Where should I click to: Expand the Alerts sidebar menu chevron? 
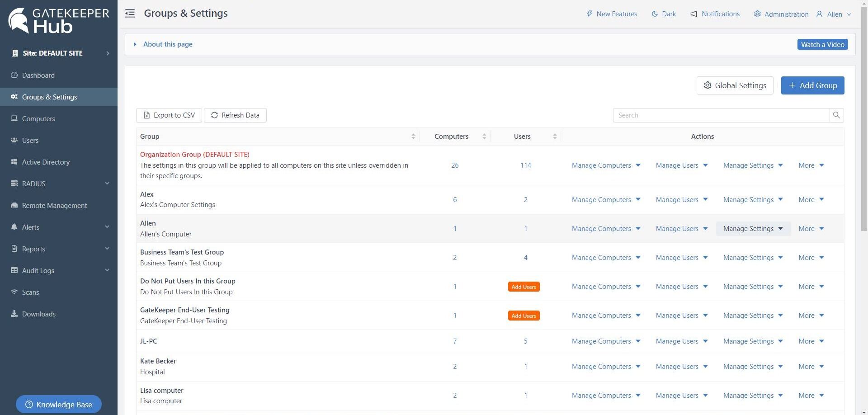[107, 226]
